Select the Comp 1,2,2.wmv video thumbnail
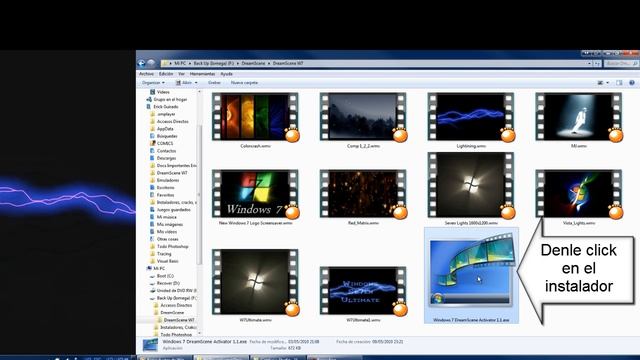Viewport: 640px width, 360px height. click(363, 117)
